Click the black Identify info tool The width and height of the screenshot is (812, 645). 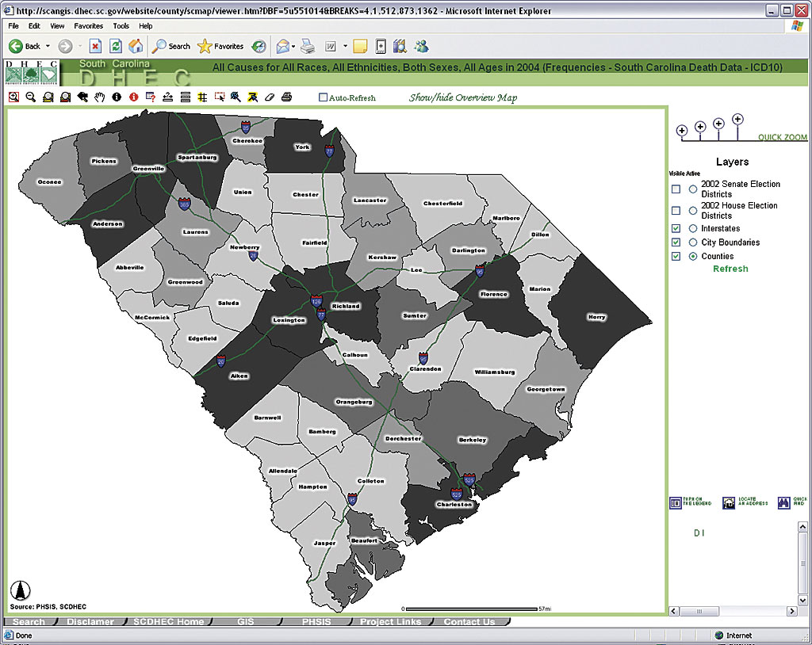[117, 97]
